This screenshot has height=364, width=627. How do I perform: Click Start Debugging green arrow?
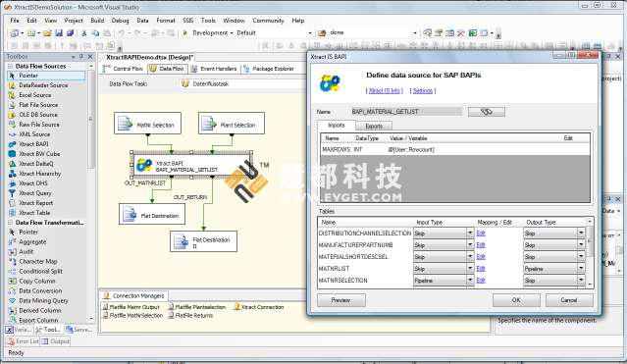click(185, 32)
